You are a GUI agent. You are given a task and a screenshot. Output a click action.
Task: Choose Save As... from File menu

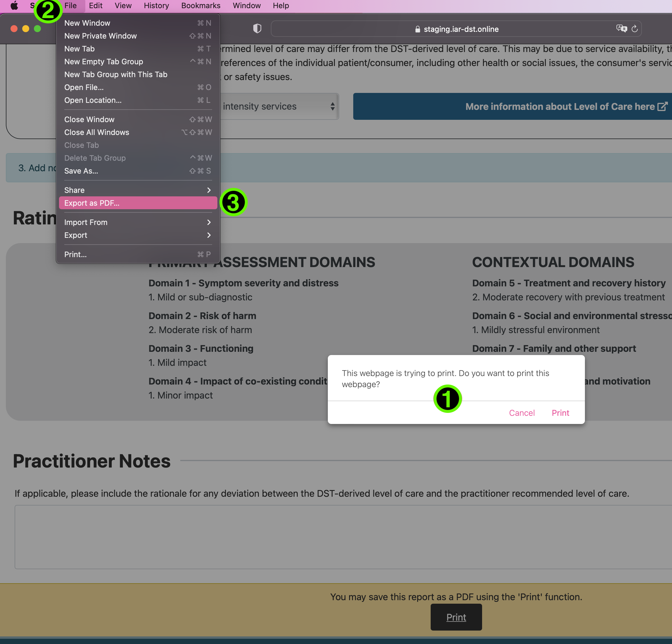(138, 171)
